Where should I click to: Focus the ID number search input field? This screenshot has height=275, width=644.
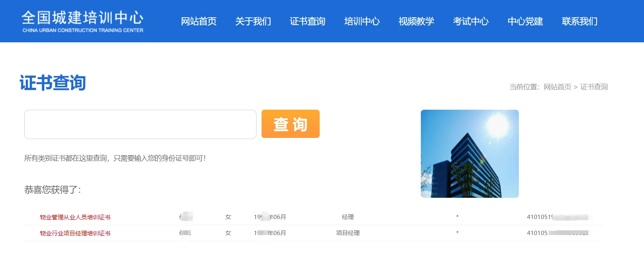pyautogui.click(x=140, y=124)
